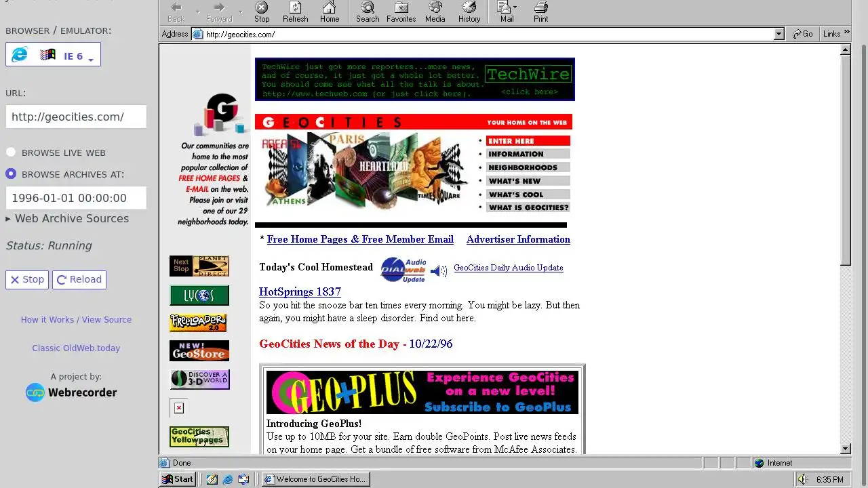Click the broken image placeholder
This screenshot has height=488, width=868.
(178, 407)
